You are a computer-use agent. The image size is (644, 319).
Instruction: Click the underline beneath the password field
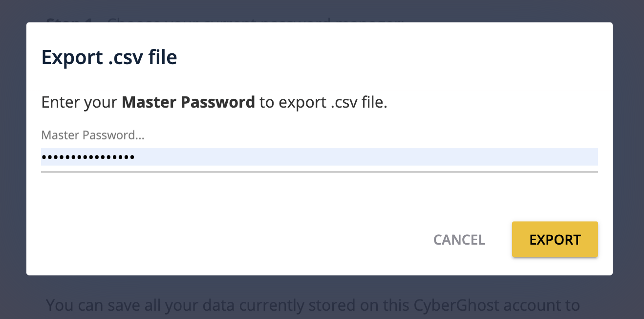coord(320,172)
